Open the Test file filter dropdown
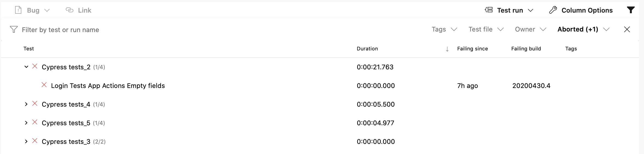The image size is (644, 154). pos(486,29)
